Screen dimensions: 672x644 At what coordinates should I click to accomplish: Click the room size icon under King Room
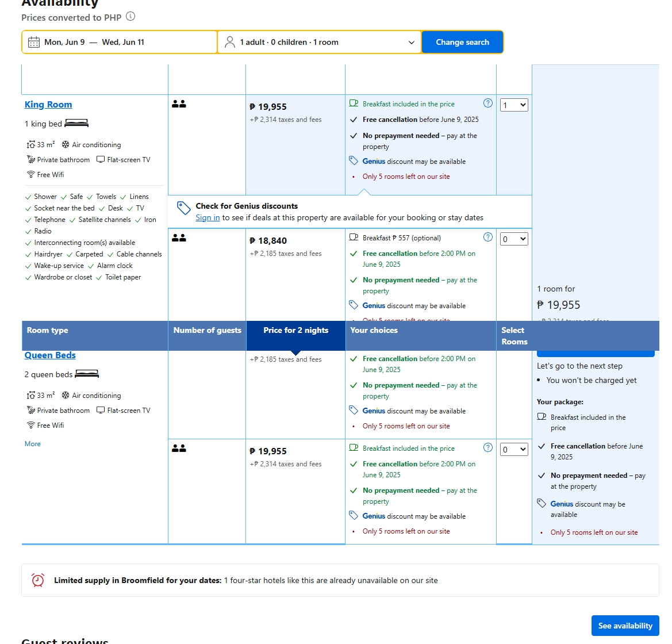click(31, 144)
